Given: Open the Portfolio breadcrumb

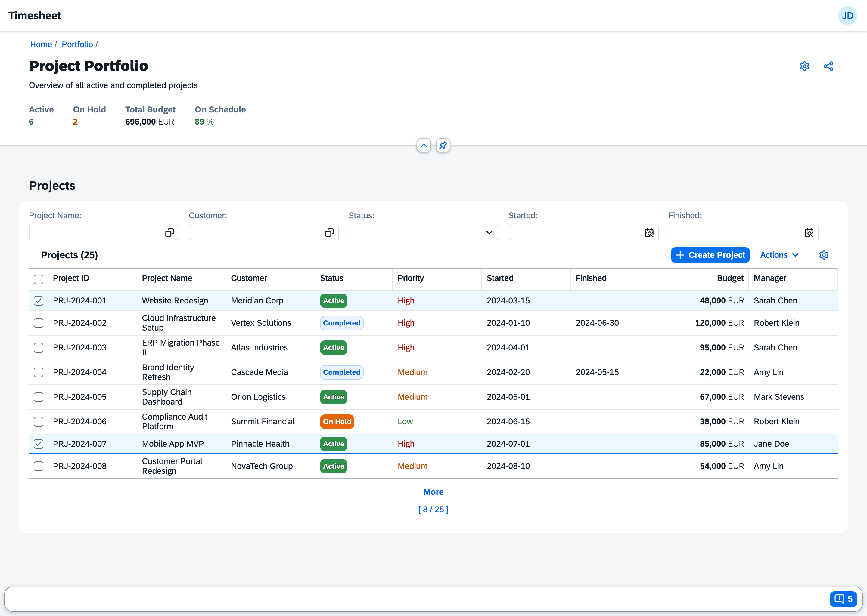Looking at the screenshot, I should [77, 45].
